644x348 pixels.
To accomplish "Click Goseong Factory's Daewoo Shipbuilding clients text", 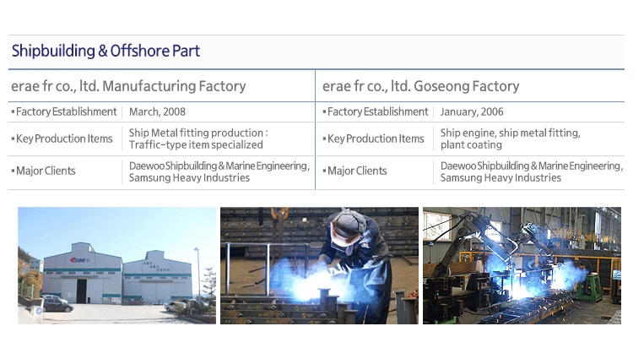I will point(532,171).
